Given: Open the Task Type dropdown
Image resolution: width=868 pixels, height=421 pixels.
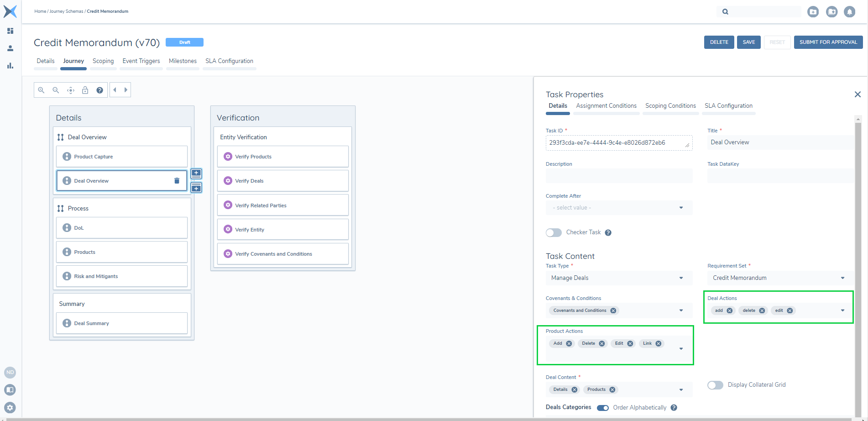Looking at the screenshot, I should [x=619, y=278].
